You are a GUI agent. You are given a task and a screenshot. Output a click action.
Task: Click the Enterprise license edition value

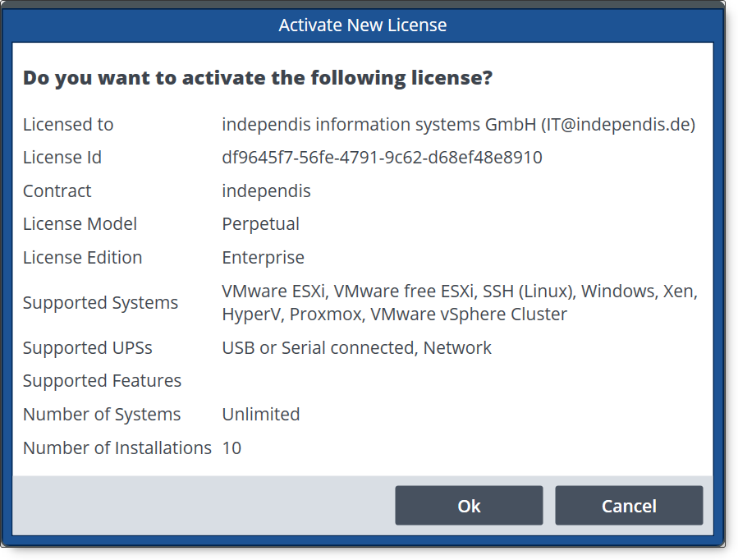pyautogui.click(x=263, y=258)
